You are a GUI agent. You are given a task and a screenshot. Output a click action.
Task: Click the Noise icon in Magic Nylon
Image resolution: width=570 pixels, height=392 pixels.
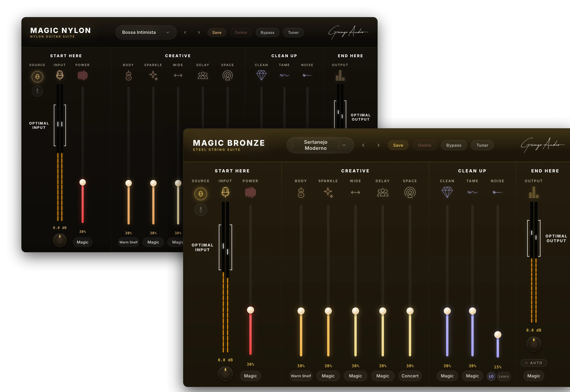coord(307,75)
